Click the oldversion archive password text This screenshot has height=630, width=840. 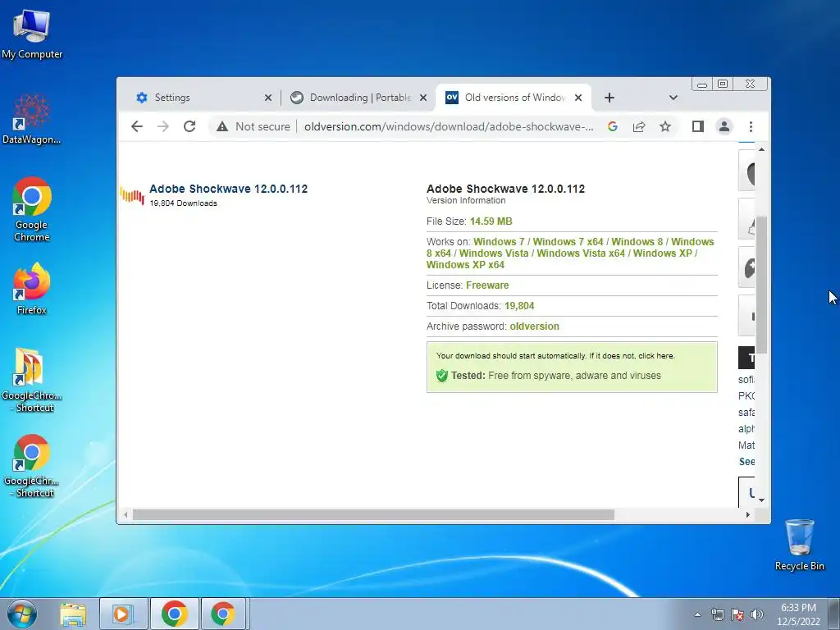[x=534, y=326]
